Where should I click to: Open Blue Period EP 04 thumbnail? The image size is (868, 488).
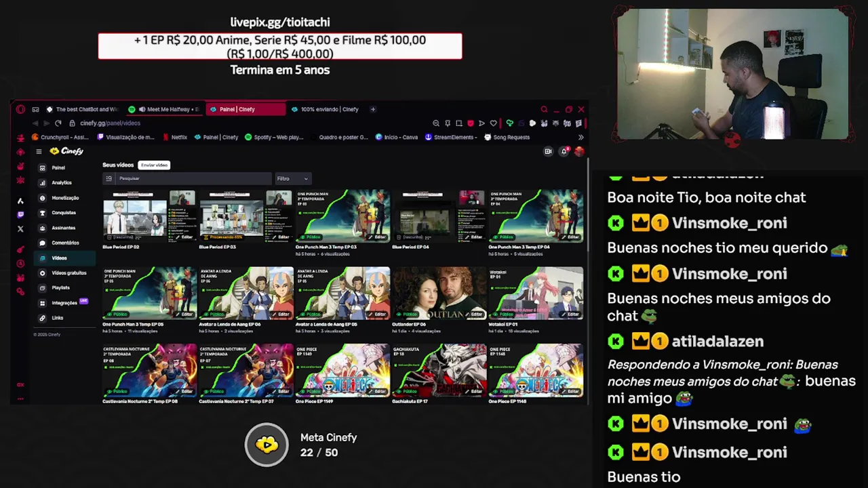click(x=439, y=216)
